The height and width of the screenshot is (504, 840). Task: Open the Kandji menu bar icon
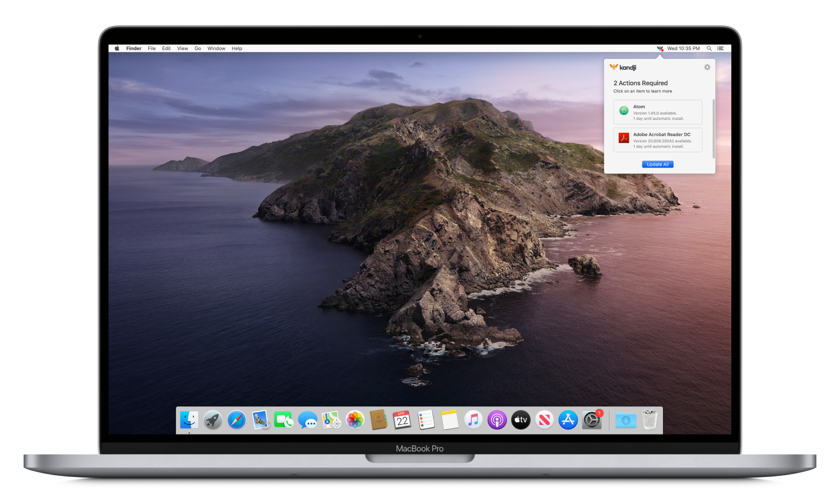point(660,48)
